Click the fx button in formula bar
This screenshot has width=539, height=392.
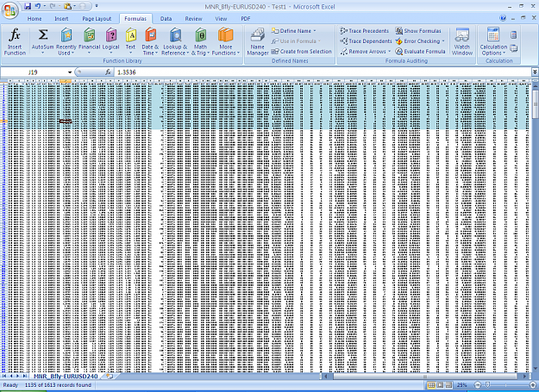point(109,72)
